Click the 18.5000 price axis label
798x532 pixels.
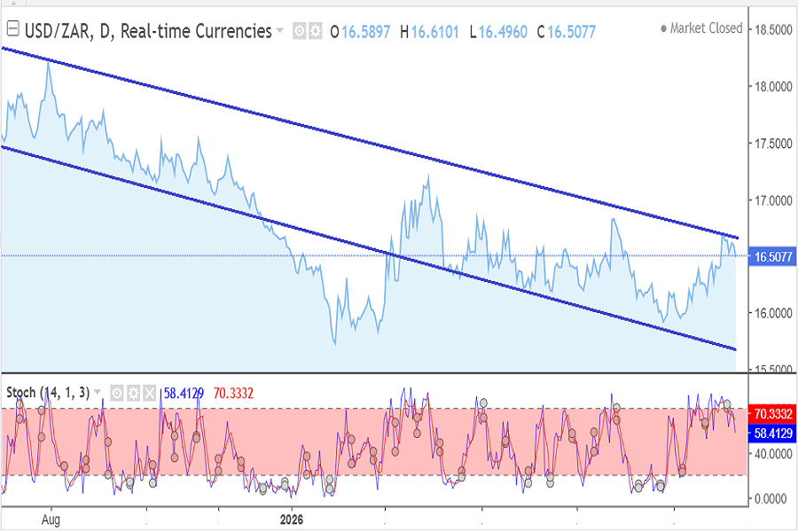tap(773, 29)
